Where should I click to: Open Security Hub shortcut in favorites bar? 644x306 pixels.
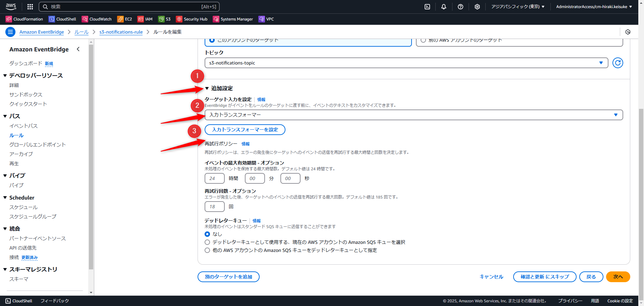pyautogui.click(x=192, y=19)
